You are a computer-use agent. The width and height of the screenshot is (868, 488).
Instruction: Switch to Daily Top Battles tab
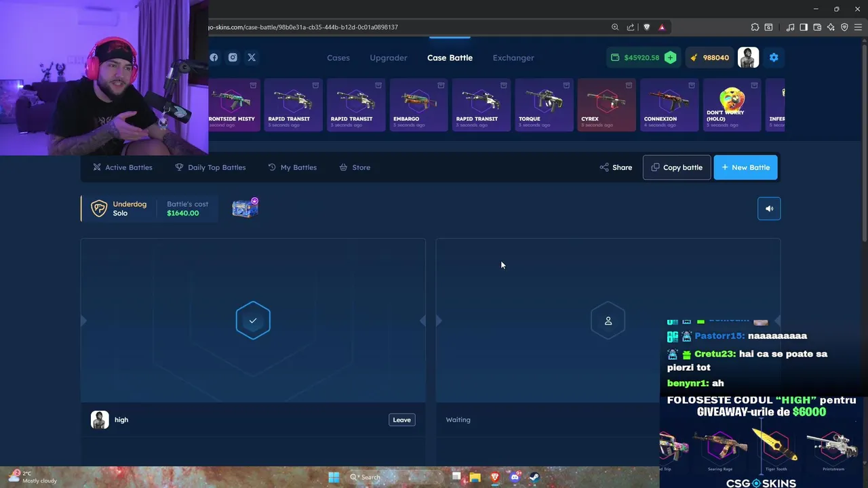[x=210, y=167]
